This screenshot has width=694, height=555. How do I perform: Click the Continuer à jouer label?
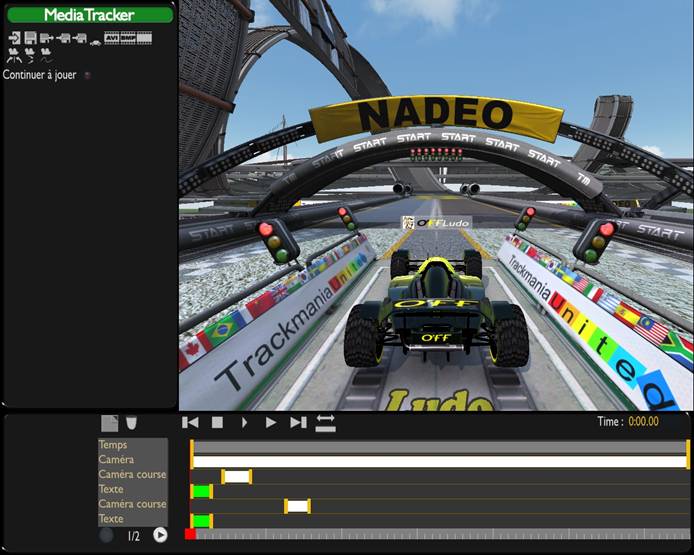(39, 75)
